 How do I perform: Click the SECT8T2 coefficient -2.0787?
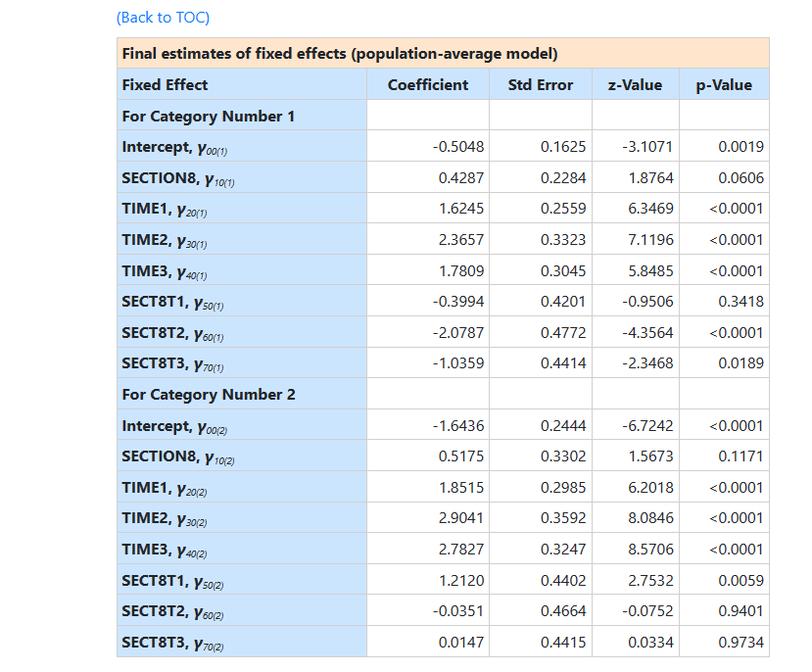point(458,333)
